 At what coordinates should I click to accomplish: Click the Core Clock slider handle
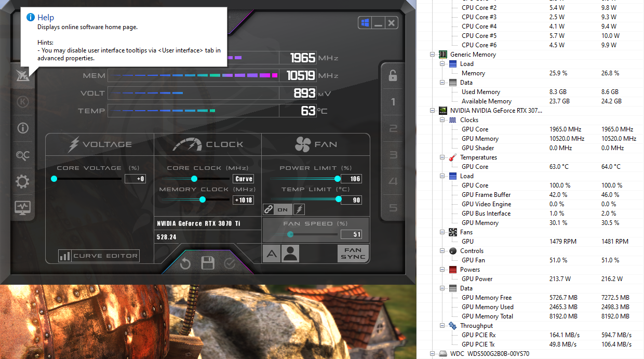(194, 179)
